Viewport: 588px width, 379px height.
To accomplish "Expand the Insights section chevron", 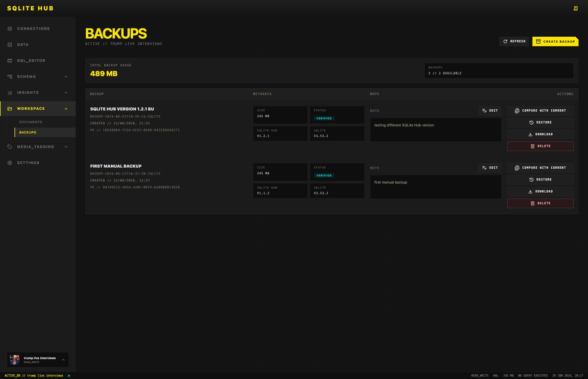I will tap(66, 93).
